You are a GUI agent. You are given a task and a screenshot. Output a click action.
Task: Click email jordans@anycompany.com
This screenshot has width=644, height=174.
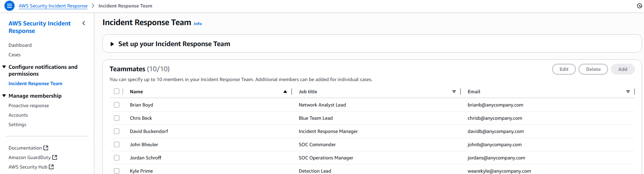click(496, 158)
